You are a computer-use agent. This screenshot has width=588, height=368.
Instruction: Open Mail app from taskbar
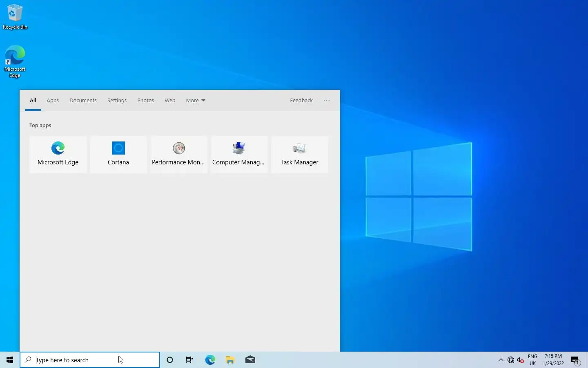click(250, 360)
